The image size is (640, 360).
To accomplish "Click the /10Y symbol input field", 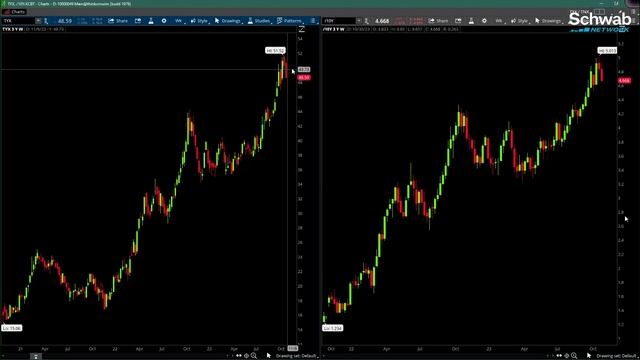I will point(340,21).
